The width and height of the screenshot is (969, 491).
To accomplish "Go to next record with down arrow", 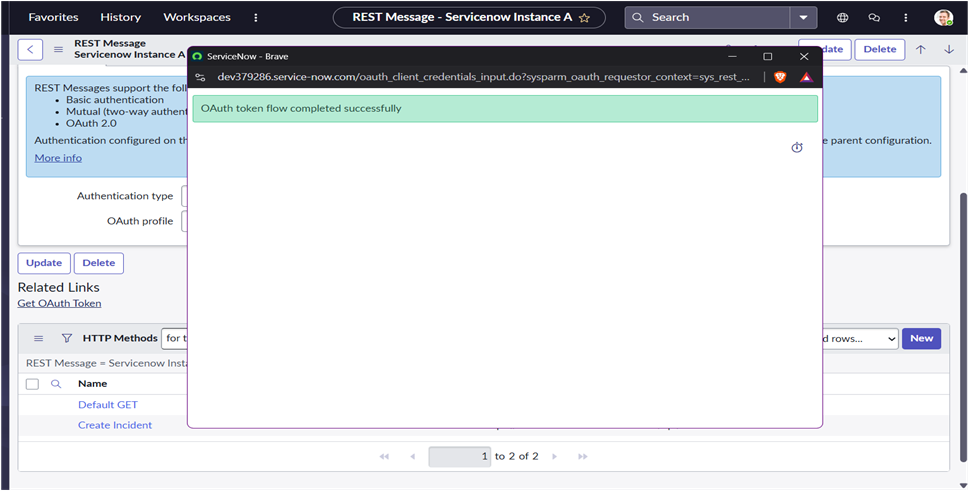I will pyautogui.click(x=949, y=49).
